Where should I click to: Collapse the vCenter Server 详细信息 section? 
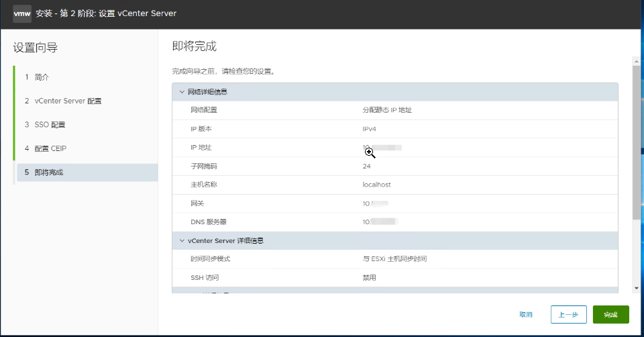(x=182, y=241)
